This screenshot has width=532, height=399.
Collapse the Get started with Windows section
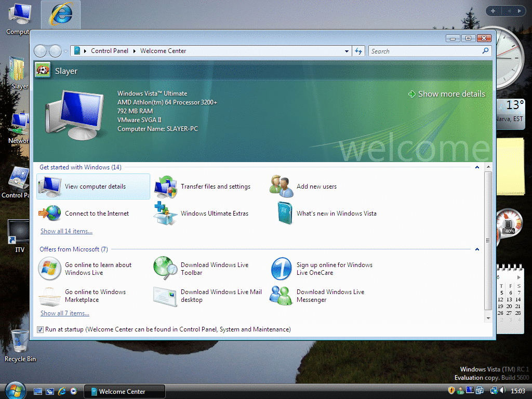point(477,167)
